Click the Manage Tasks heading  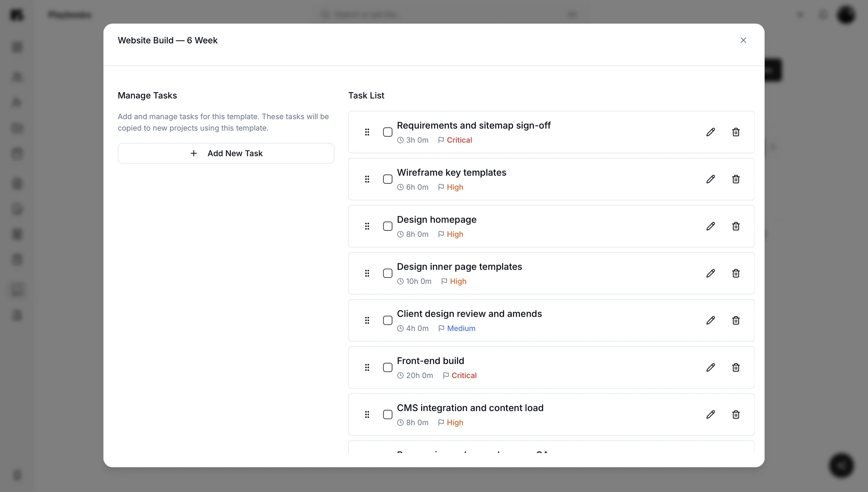(147, 96)
